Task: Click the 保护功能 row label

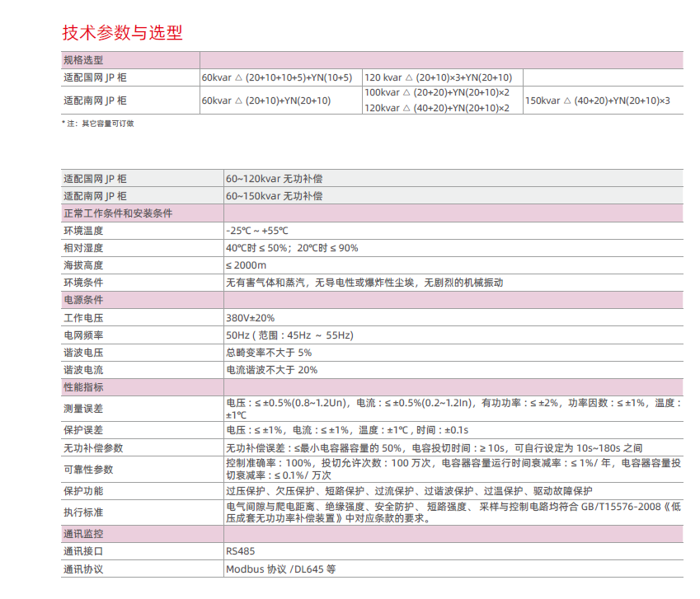Action: (83, 491)
